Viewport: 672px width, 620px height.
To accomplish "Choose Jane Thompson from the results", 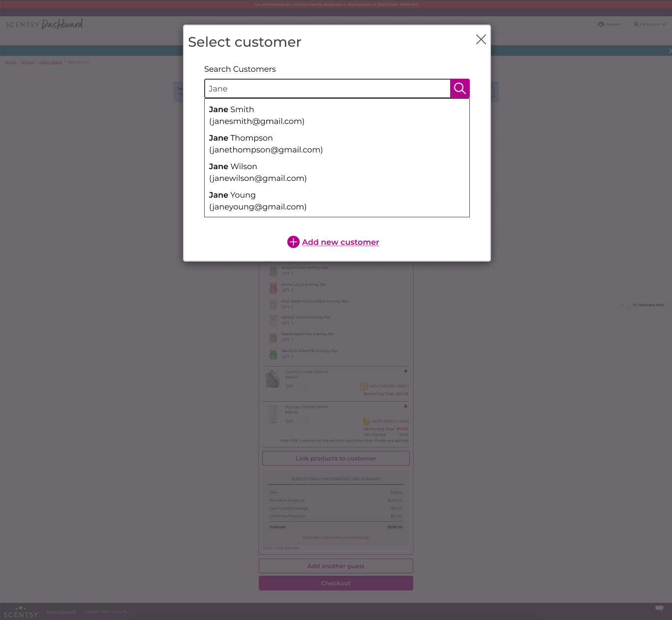I will [337, 144].
